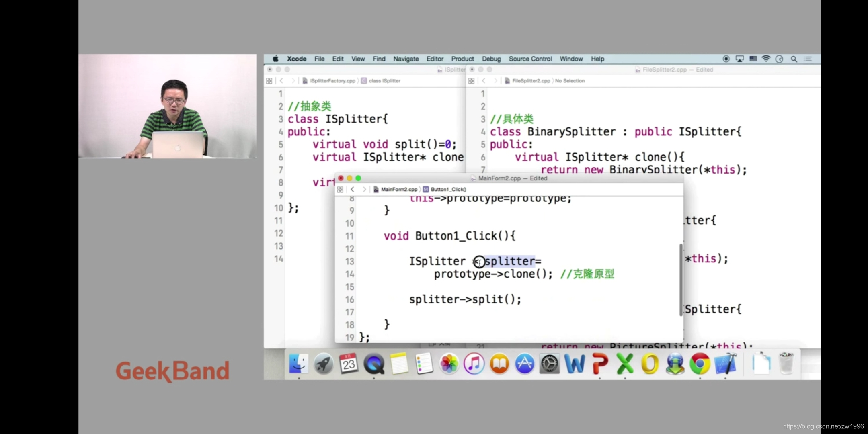Image resolution: width=868 pixels, height=434 pixels.
Task: Expand class ISplitter jump bar item
Action: click(384, 81)
